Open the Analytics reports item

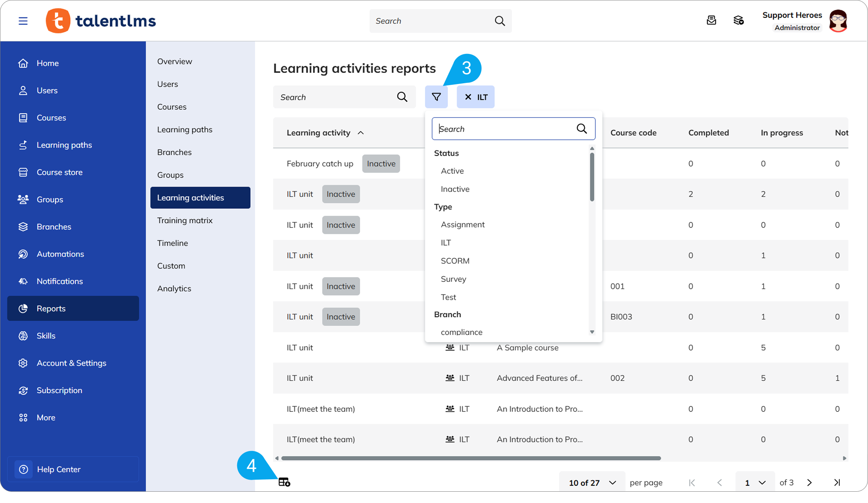174,288
